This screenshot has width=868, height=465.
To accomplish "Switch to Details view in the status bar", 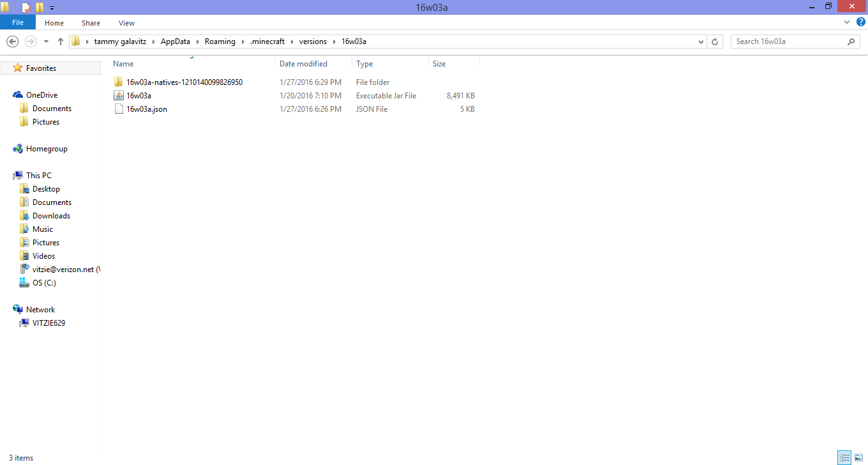I will [x=844, y=457].
